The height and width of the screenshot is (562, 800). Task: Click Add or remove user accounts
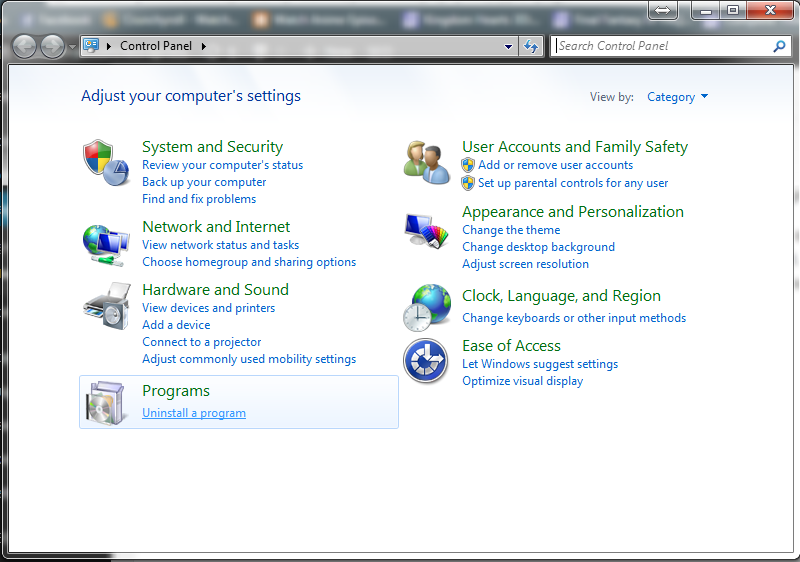click(x=555, y=165)
